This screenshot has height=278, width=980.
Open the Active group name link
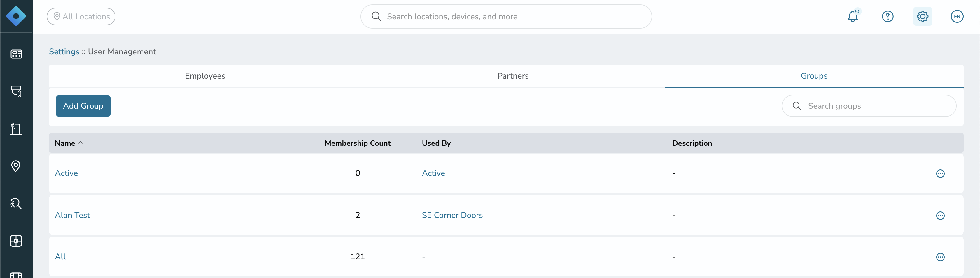[66, 173]
